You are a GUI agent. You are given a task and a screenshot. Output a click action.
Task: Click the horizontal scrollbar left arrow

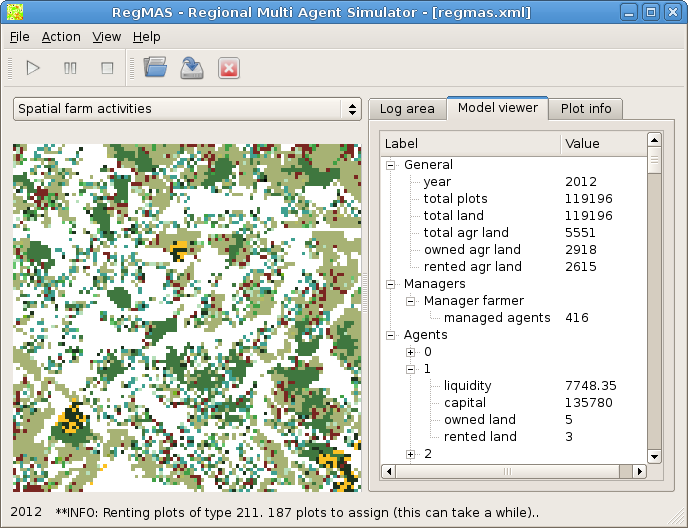pyautogui.click(x=388, y=472)
